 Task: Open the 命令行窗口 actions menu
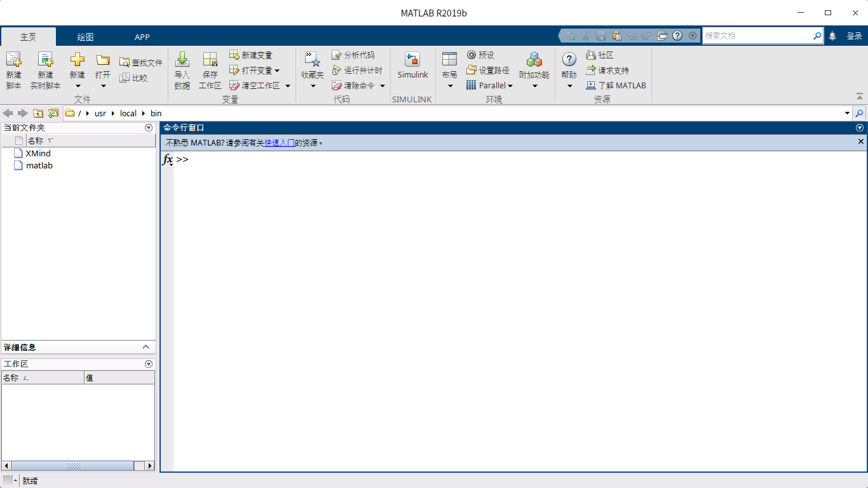click(x=860, y=128)
